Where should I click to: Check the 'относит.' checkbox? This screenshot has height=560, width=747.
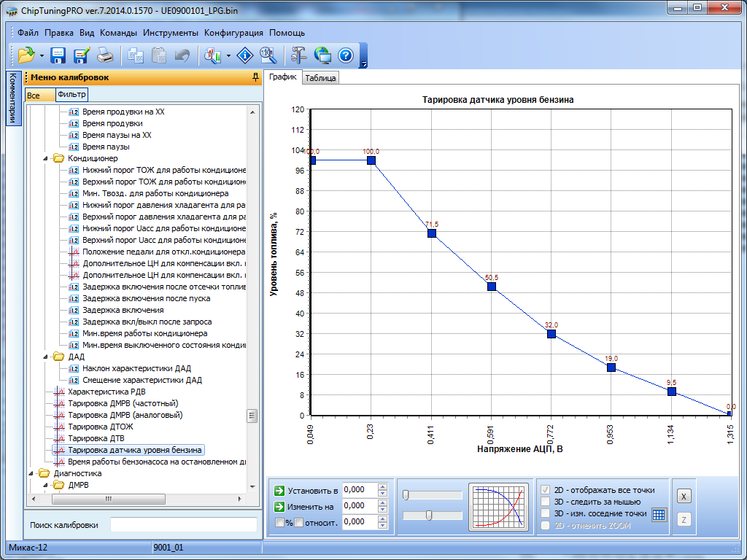(x=298, y=522)
